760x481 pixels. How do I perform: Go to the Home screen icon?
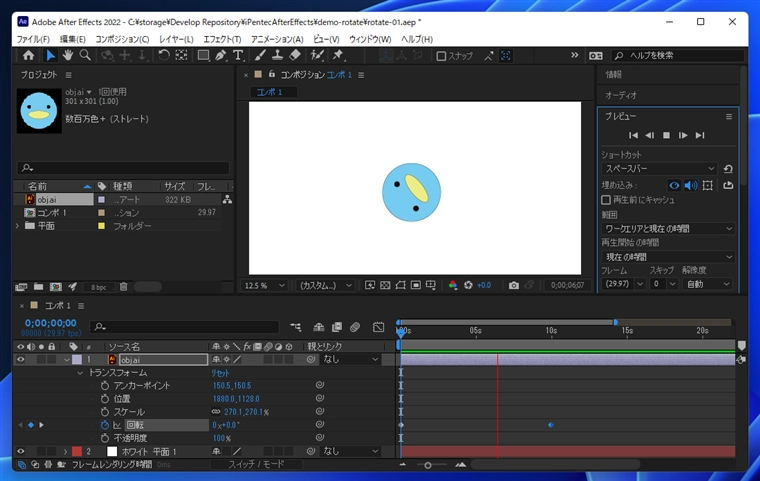pyautogui.click(x=28, y=55)
